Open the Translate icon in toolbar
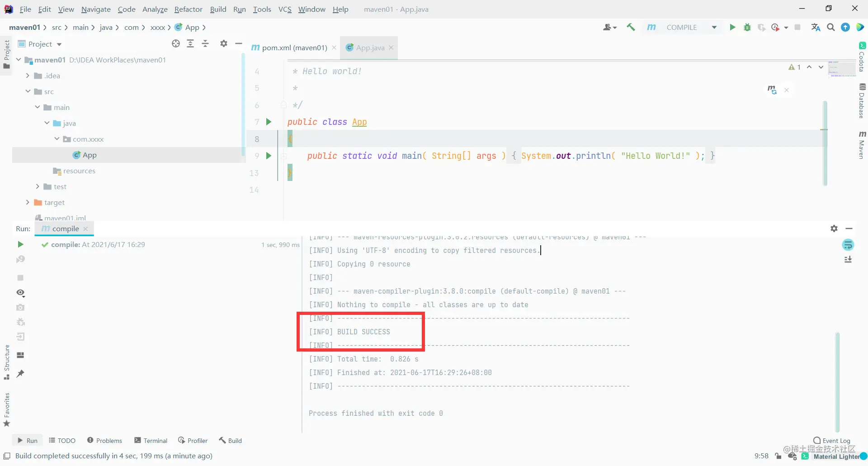The height and width of the screenshot is (466, 868). [x=816, y=27]
